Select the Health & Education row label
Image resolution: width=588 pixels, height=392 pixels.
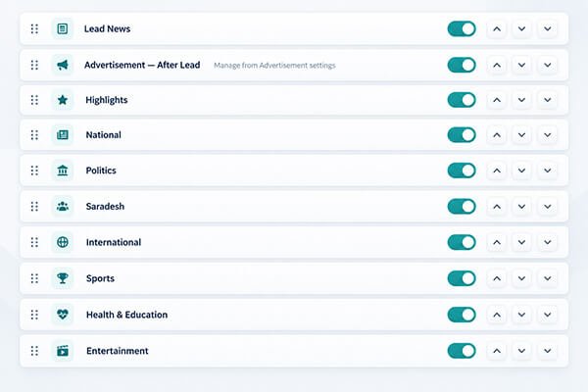(126, 315)
